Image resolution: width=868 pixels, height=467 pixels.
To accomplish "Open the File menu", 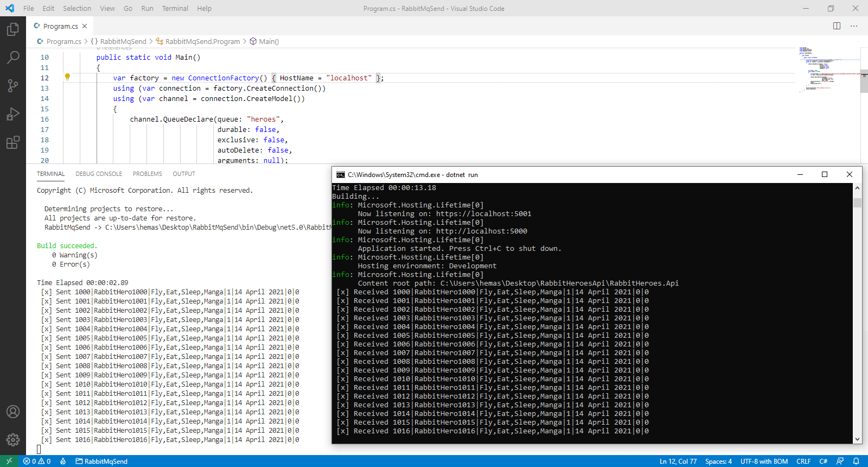I will tap(29, 8).
